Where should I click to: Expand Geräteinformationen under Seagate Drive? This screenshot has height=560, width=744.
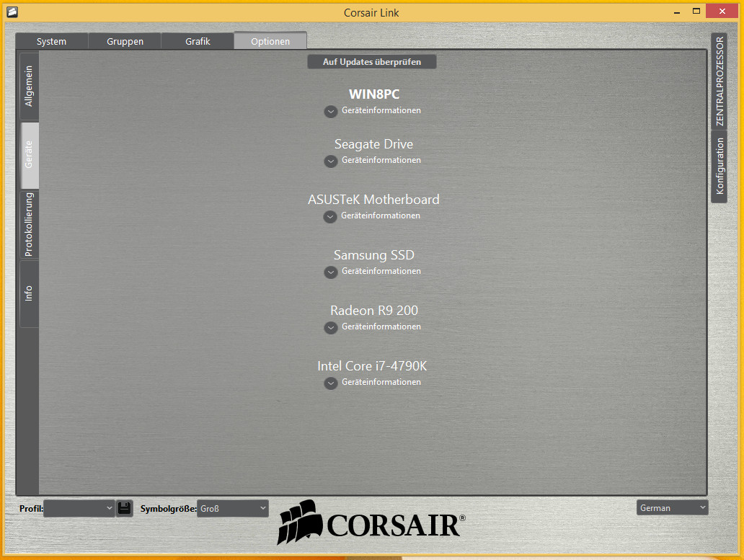331,161
